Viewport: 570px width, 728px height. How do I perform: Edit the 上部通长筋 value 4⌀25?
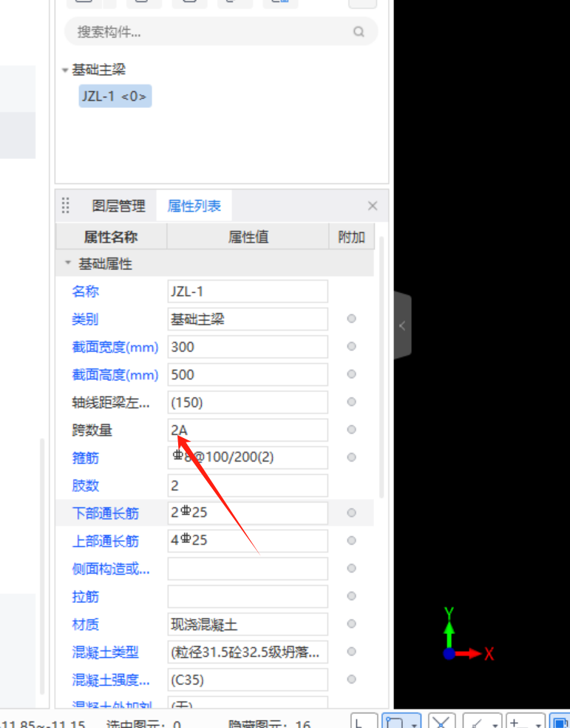click(248, 541)
